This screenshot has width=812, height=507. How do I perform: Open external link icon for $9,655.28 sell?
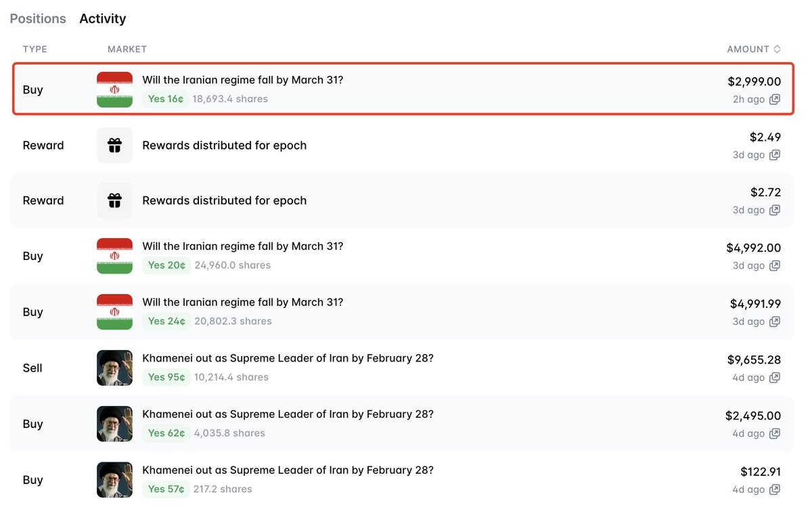point(775,378)
